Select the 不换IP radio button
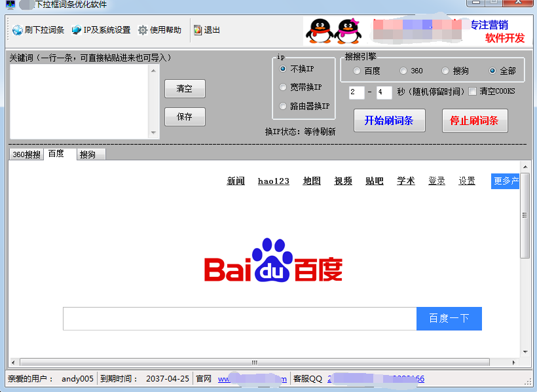537x392 pixels. click(282, 69)
